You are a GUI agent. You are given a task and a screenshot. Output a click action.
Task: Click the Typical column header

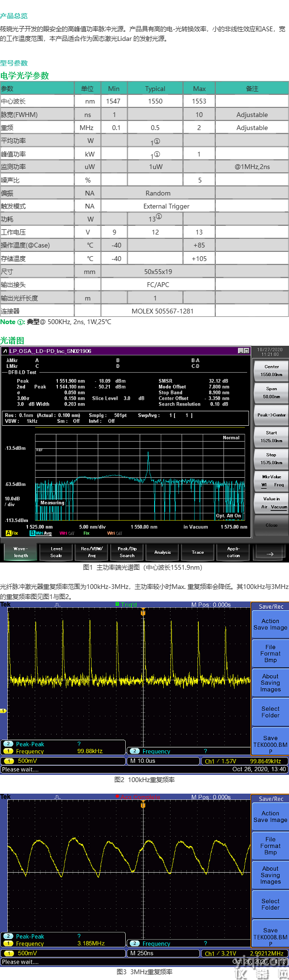tap(155, 89)
